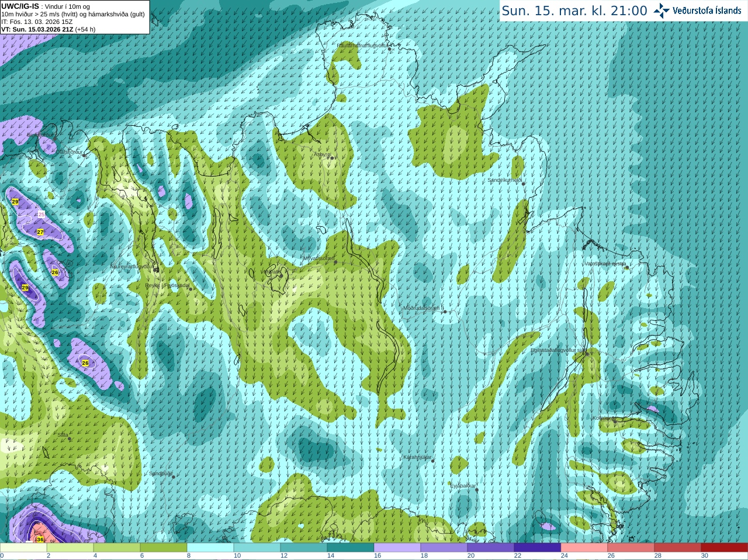Click the Kárahnjúkar station dot

pos(433,461)
